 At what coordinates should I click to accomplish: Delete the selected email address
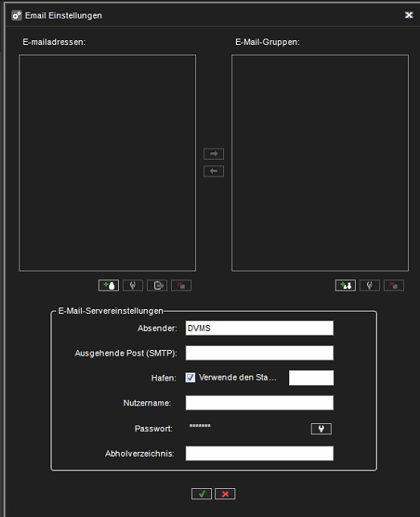coord(181,285)
